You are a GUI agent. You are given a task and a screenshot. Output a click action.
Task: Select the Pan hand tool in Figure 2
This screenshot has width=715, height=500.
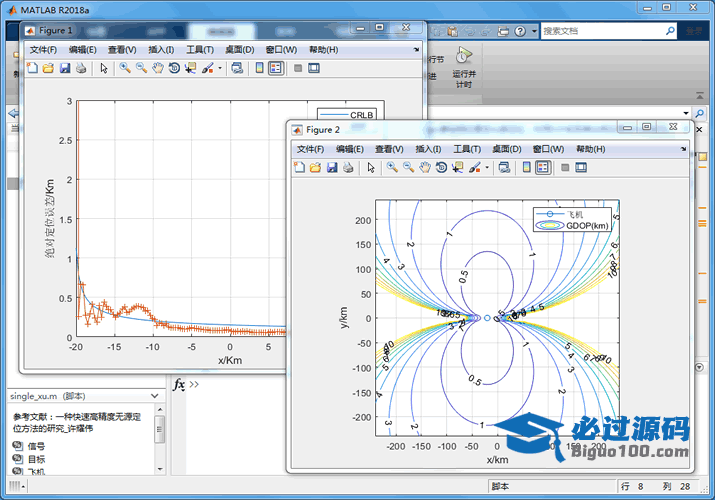pos(424,167)
